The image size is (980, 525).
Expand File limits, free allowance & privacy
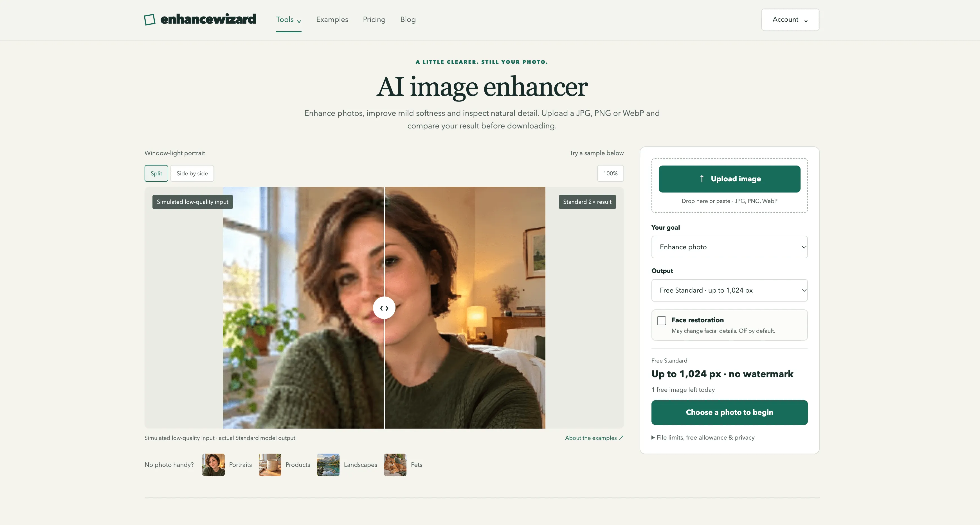(x=703, y=438)
